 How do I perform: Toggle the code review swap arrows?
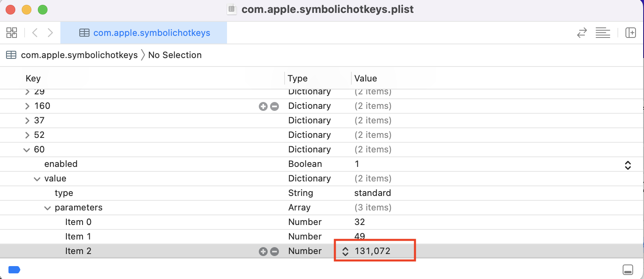[x=582, y=33]
